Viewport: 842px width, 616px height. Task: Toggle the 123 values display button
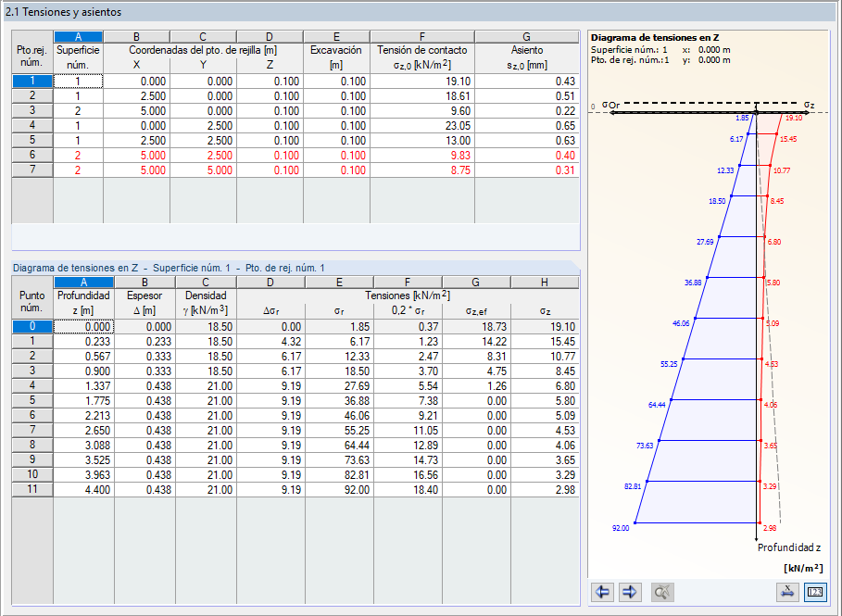pyautogui.click(x=815, y=592)
